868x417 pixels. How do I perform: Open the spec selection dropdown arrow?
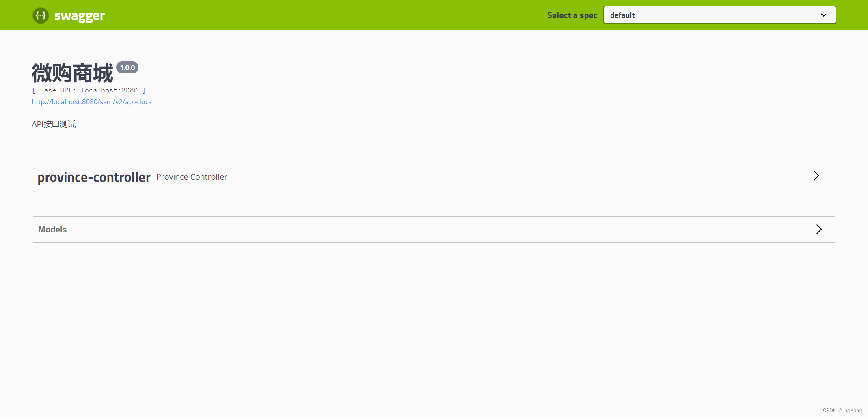823,15
